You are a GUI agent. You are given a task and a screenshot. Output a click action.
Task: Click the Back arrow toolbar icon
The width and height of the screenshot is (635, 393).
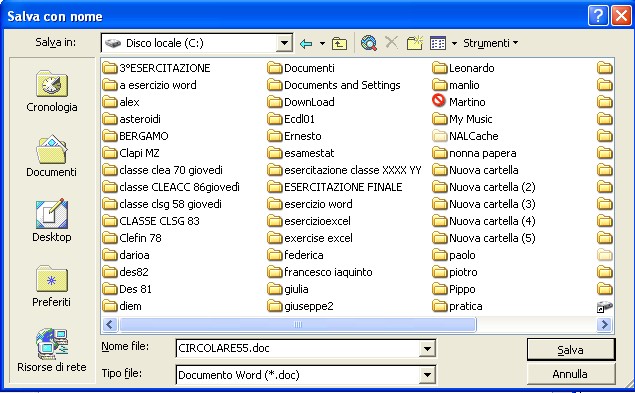pyautogui.click(x=306, y=43)
